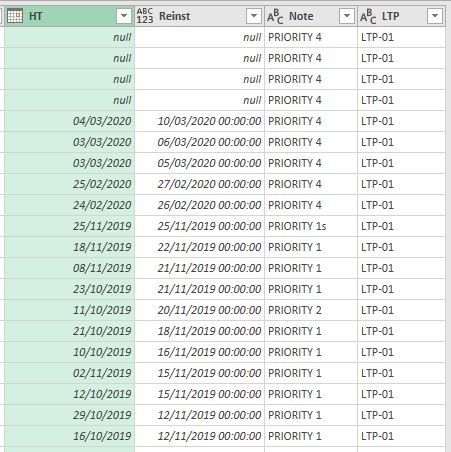This screenshot has height=452, width=451.
Task: Select the HT column header
Action: coord(70,16)
